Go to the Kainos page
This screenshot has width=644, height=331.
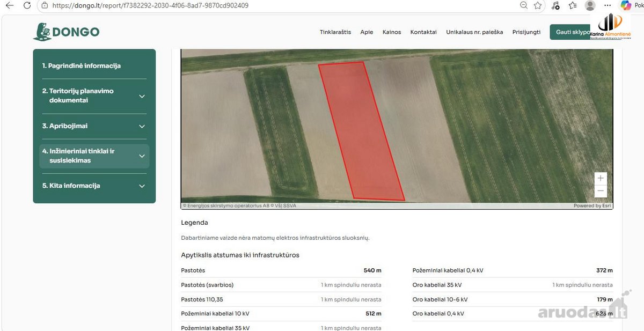click(x=392, y=32)
